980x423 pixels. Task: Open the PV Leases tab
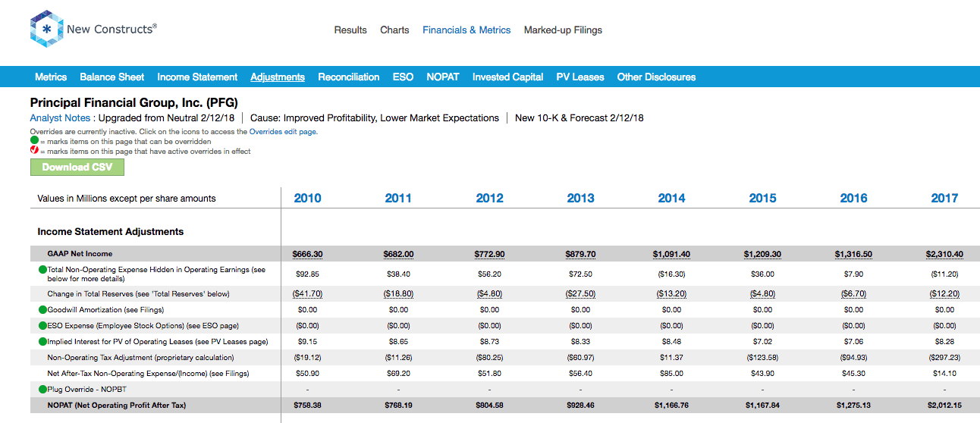click(x=580, y=77)
